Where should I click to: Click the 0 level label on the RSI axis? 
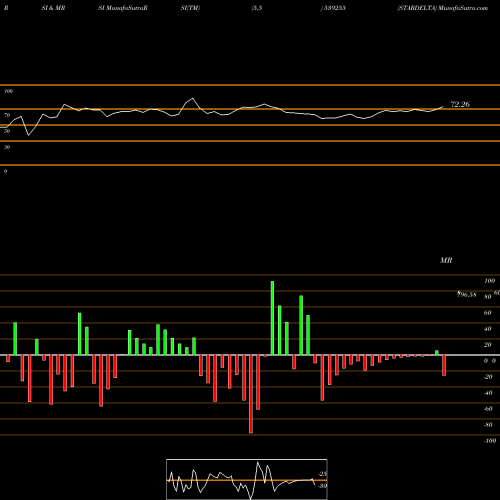coord(5,171)
